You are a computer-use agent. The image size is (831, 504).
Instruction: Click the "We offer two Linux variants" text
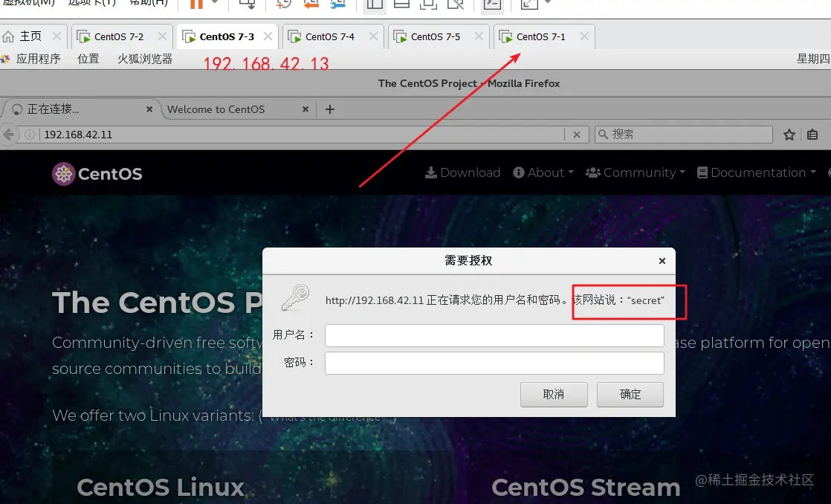[x=153, y=415]
